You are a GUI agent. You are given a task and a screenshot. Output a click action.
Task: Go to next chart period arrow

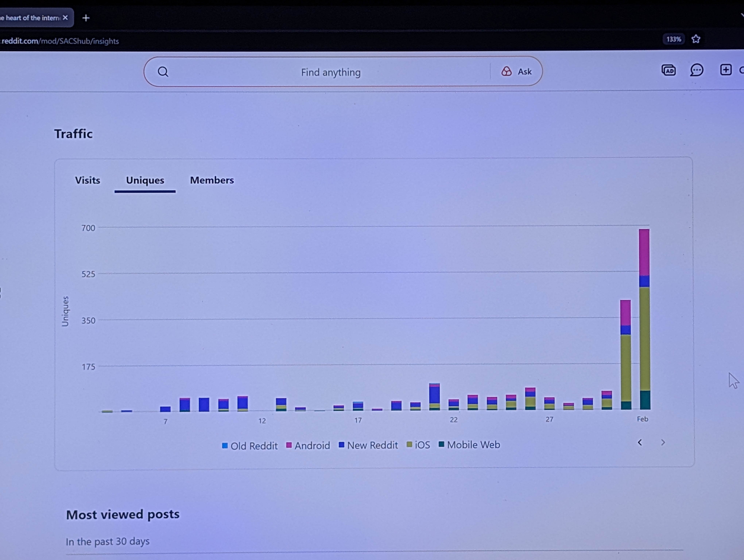coord(663,442)
